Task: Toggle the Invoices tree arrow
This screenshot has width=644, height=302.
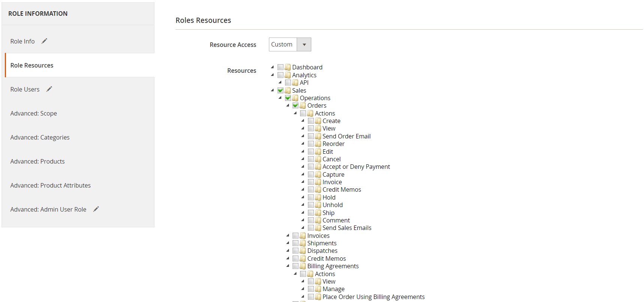Action: click(288, 235)
